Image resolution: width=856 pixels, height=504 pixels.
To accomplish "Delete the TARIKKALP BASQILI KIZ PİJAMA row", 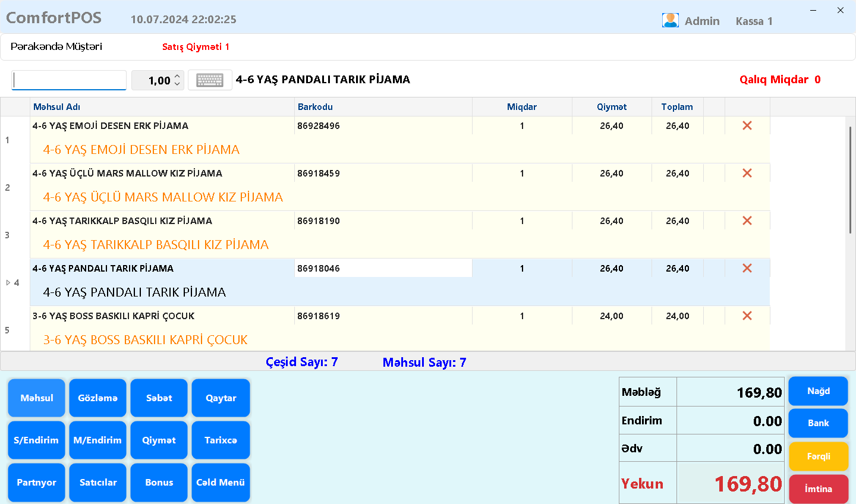I will coord(747,220).
